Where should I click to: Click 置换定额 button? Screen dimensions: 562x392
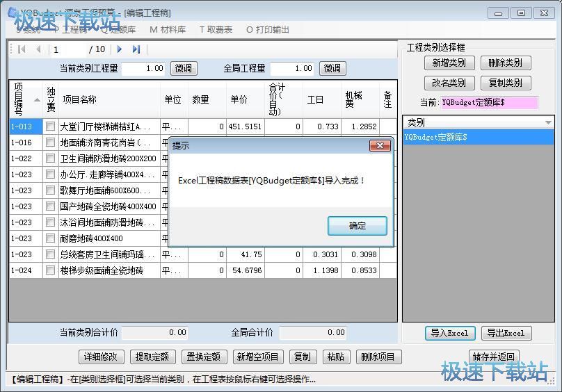[x=204, y=357]
